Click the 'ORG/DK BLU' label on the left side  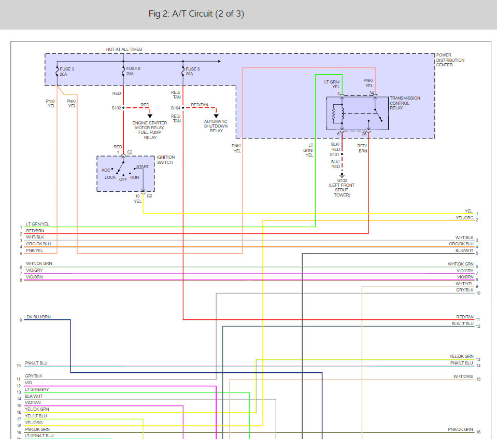[38, 244]
